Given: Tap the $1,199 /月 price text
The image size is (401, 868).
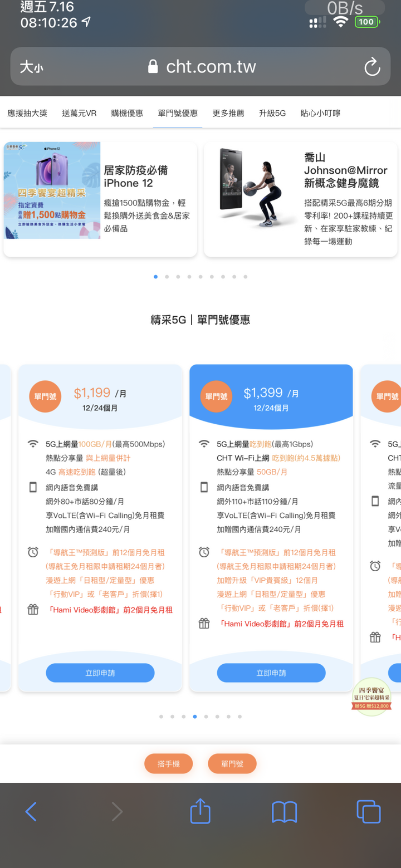Looking at the screenshot, I should [100, 393].
